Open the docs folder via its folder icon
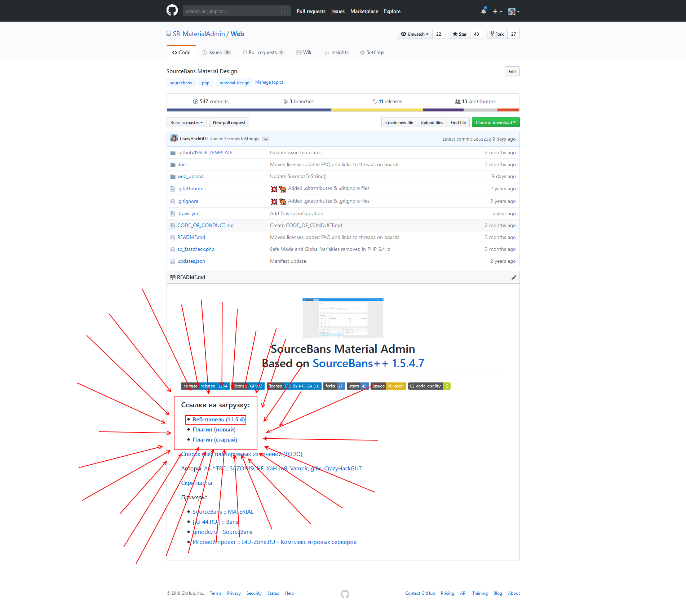Viewport: 686px width, 616px height. (x=173, y=164)
